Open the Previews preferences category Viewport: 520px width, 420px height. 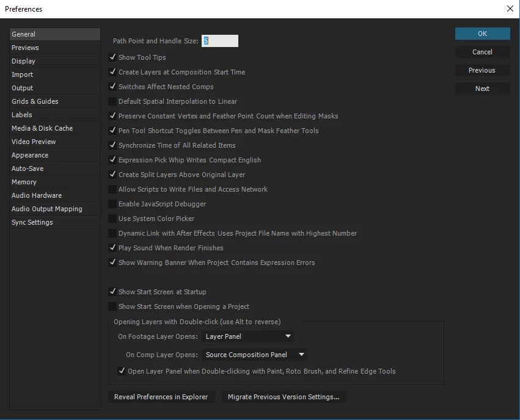pyautogui.click(x=55, y=48)
